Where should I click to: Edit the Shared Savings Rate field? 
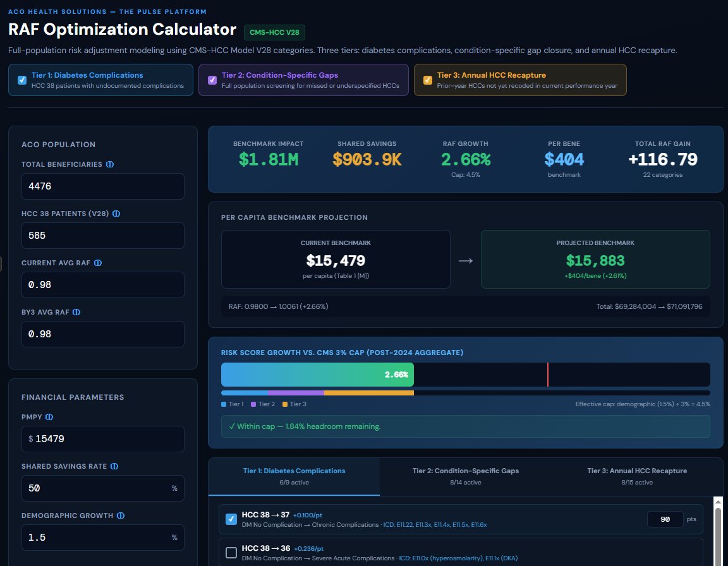pos(102,488)
